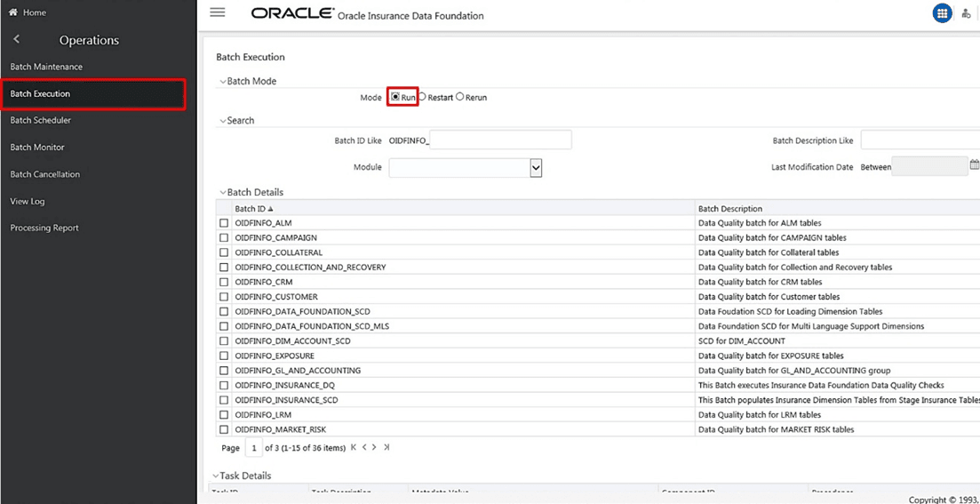Collapse the Batch Mode section

point(222,81)
